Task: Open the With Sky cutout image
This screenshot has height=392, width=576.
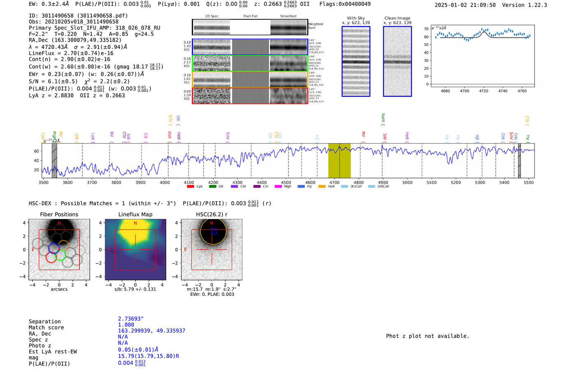Action: click(356, 61)
